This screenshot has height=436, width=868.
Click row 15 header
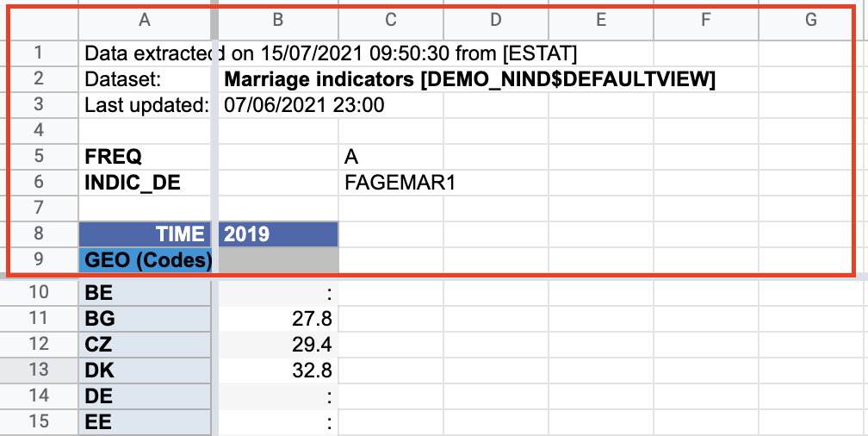tap(39, 422)
